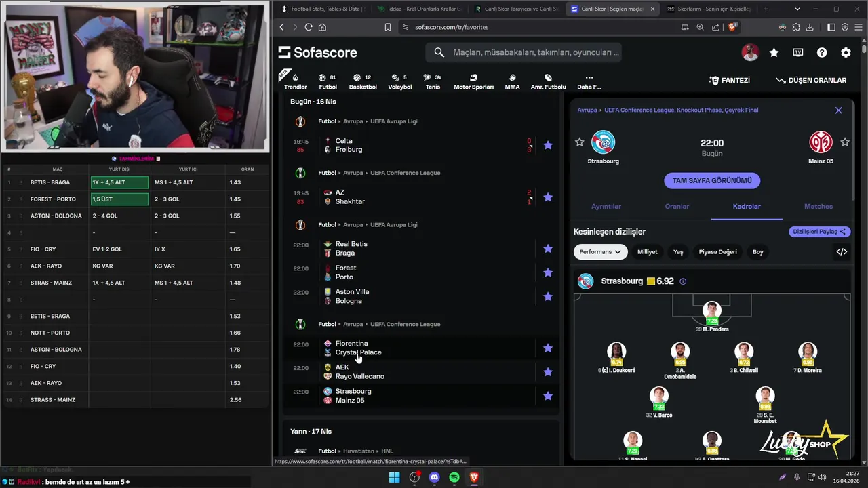Open the MMA category

point(512,81)
